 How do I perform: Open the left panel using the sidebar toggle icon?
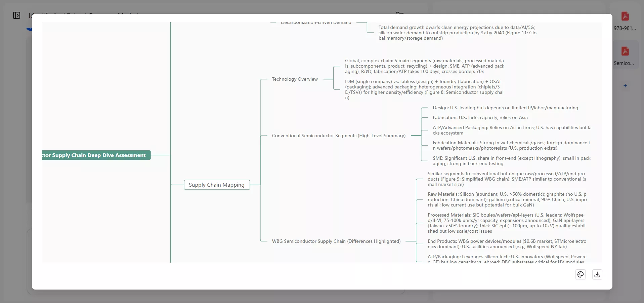(x=16, y=15)
